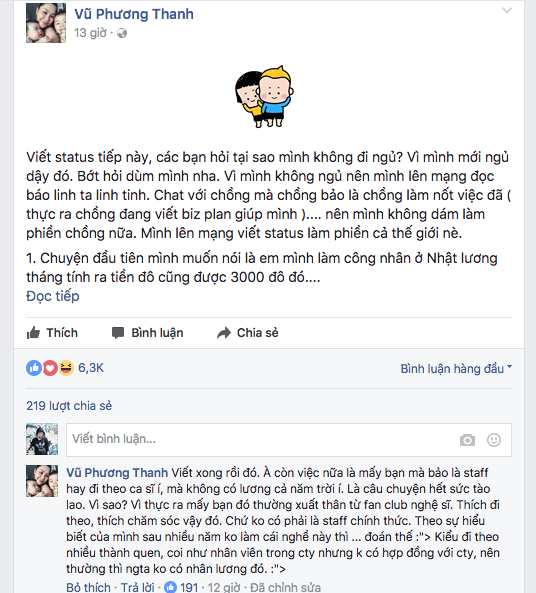View the 219 lượt chia sẻ list
This screenshot has height=593, width=536.
[69, 406]
